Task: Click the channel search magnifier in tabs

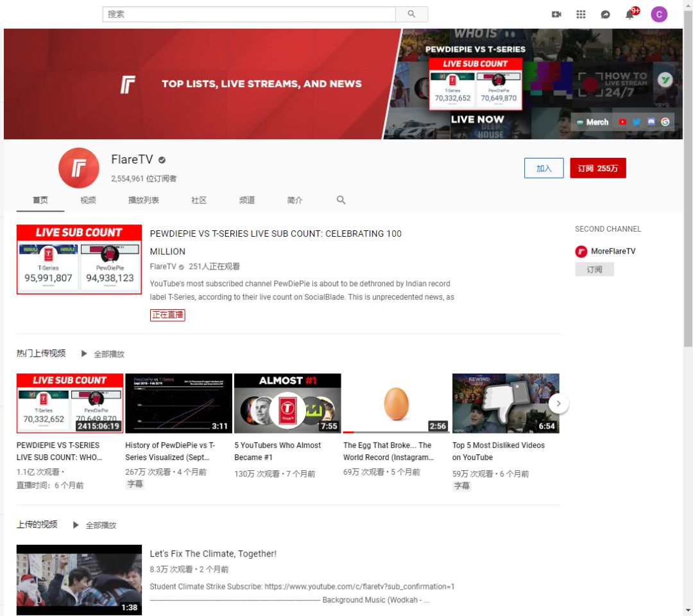Action: pyautogui.click(x=341, y=200)
